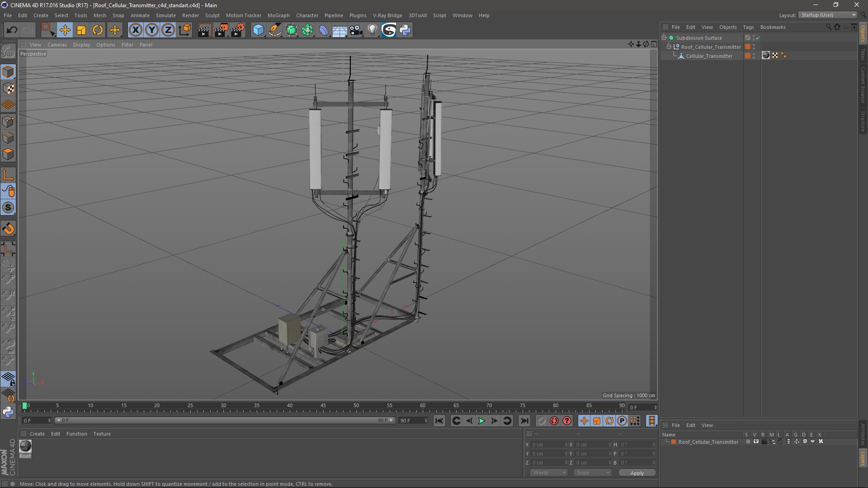Go to end of animation
The height and width of the screenshot is (488, 868).
click(524, 421)
